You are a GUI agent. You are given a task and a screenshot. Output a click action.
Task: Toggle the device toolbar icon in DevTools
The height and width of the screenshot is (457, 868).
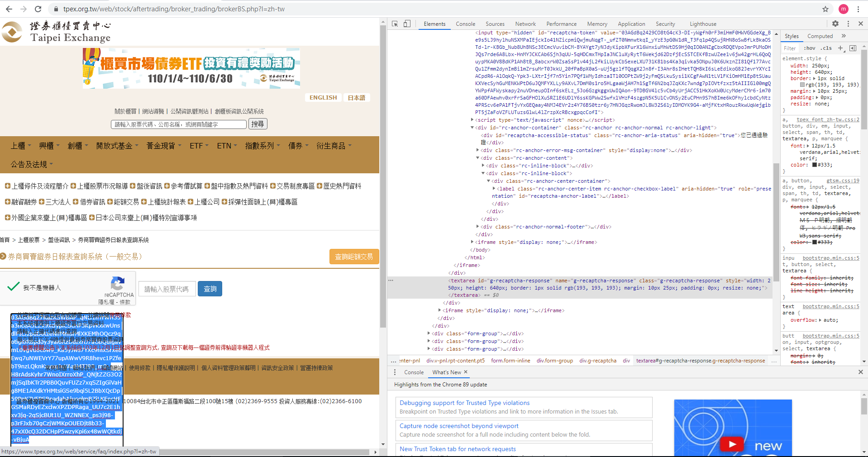click(x=407, y=24)
